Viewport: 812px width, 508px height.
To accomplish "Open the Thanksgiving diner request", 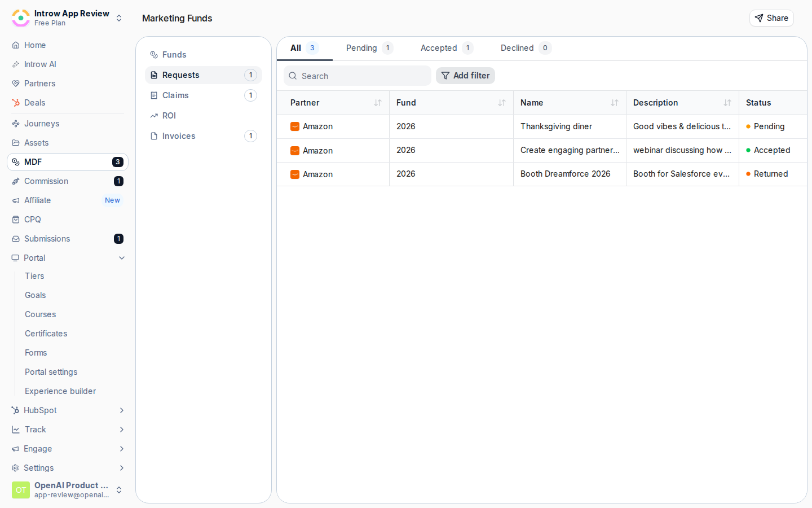I will [x=556, y=126].
